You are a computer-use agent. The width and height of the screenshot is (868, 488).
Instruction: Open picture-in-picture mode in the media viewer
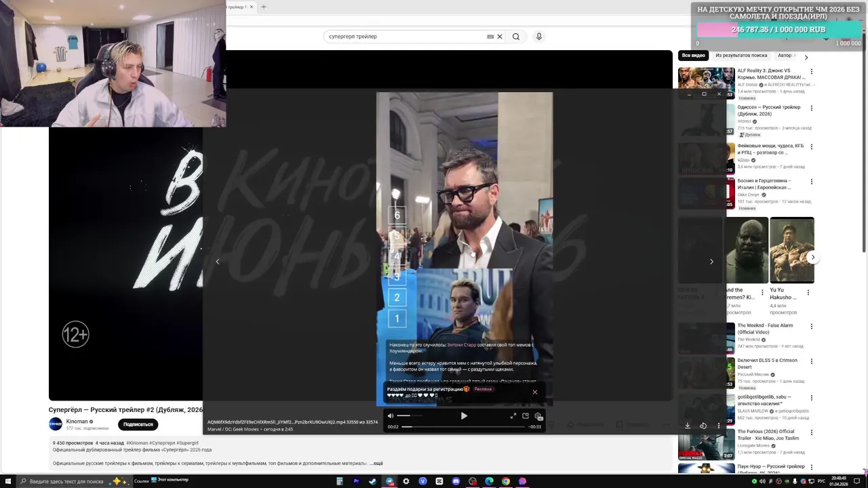click(526, 415)
